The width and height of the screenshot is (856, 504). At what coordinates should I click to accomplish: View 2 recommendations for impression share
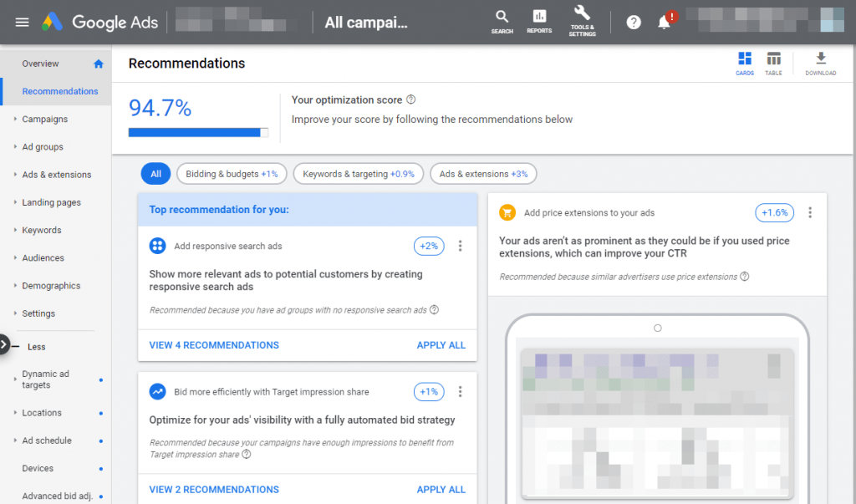[x=214, y=490]
